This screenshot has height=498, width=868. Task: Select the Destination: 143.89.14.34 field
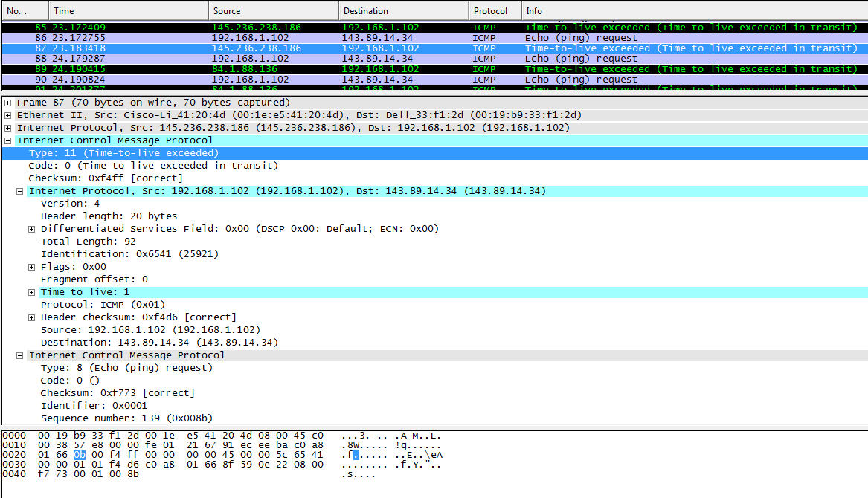click(159, 343)
